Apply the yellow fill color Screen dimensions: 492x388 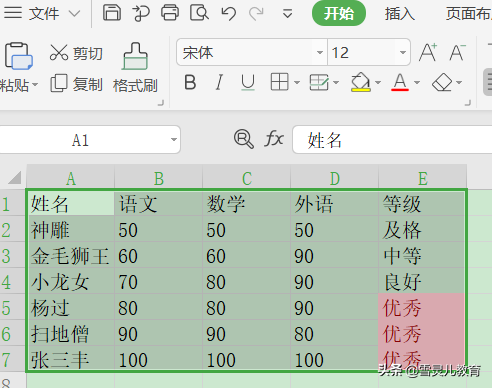[361, 82]
